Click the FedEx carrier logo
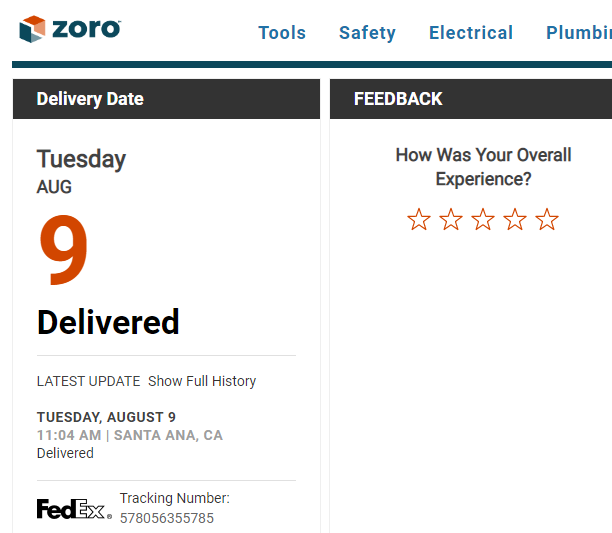612x533 pixels. point(74,509)
